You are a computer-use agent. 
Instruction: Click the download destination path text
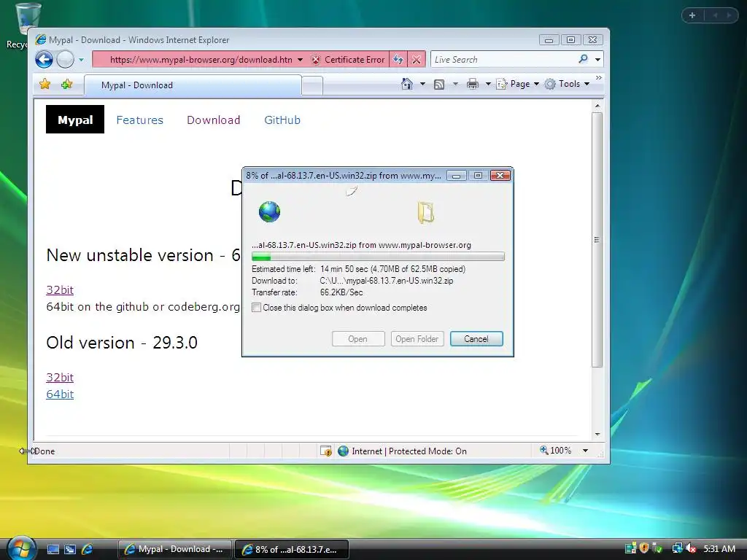[x=387, y=281]
